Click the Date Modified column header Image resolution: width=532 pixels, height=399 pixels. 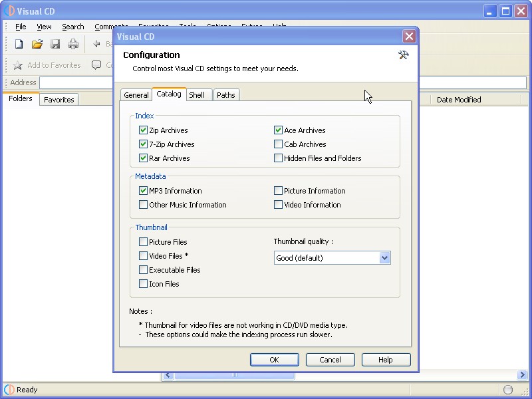(x=475, y=100)
